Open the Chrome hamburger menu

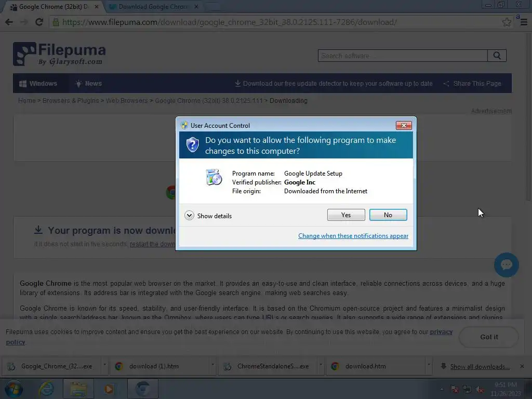524,22
